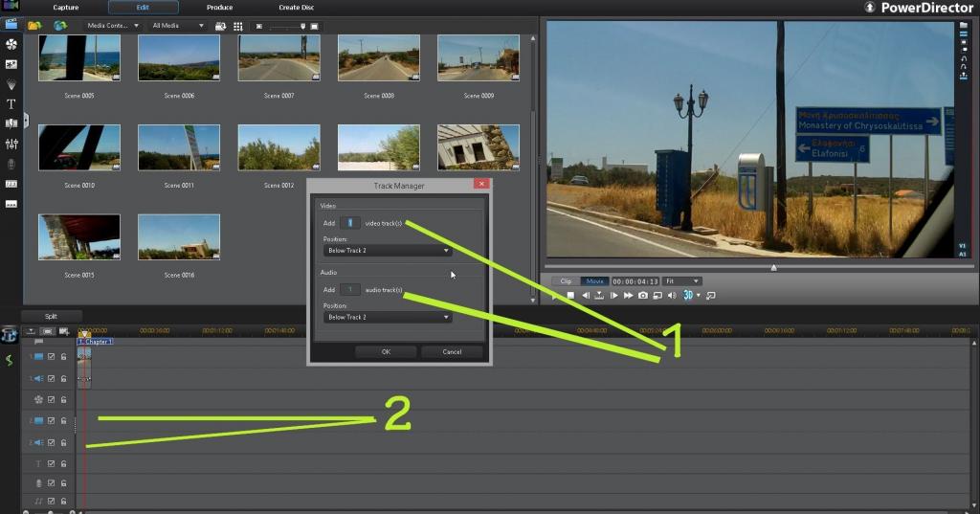
Task: Click the add tracks icon above timeline
Action: [x=64, y=331]
